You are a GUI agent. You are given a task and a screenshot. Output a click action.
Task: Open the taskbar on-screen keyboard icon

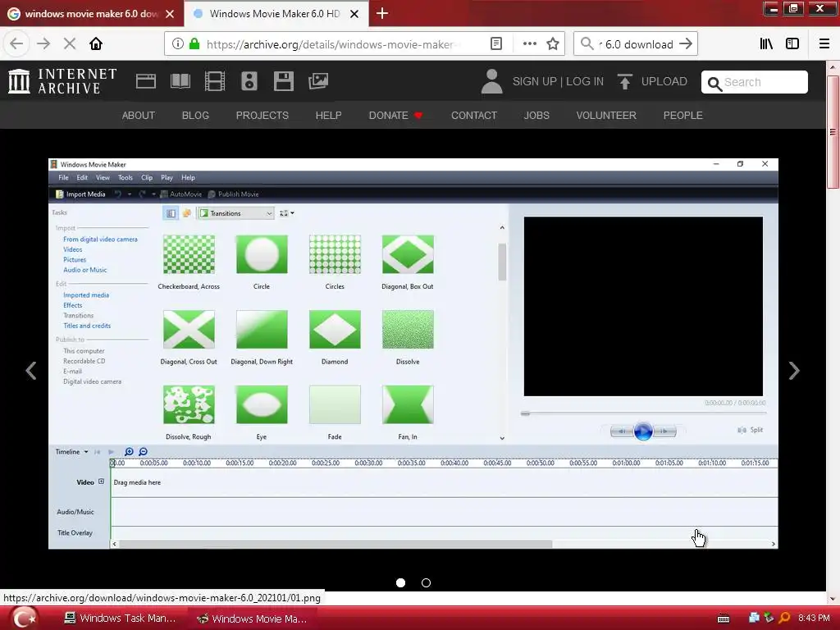click(724, 619)
